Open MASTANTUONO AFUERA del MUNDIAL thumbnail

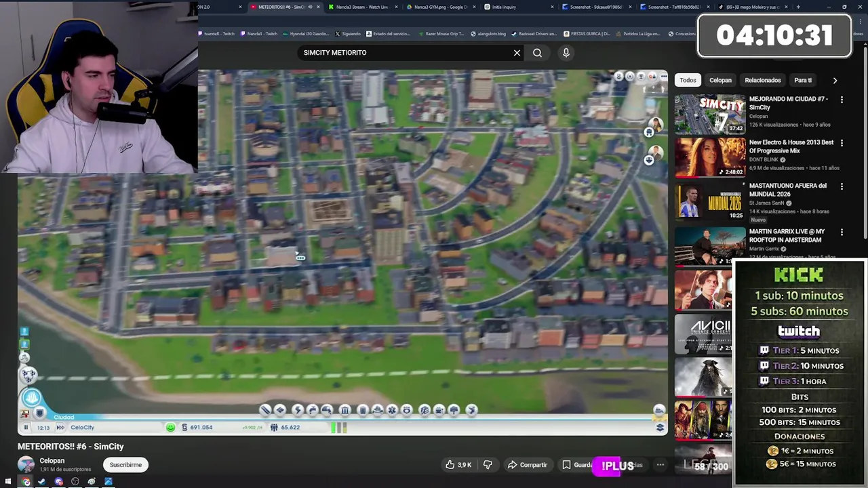point(709,201)
